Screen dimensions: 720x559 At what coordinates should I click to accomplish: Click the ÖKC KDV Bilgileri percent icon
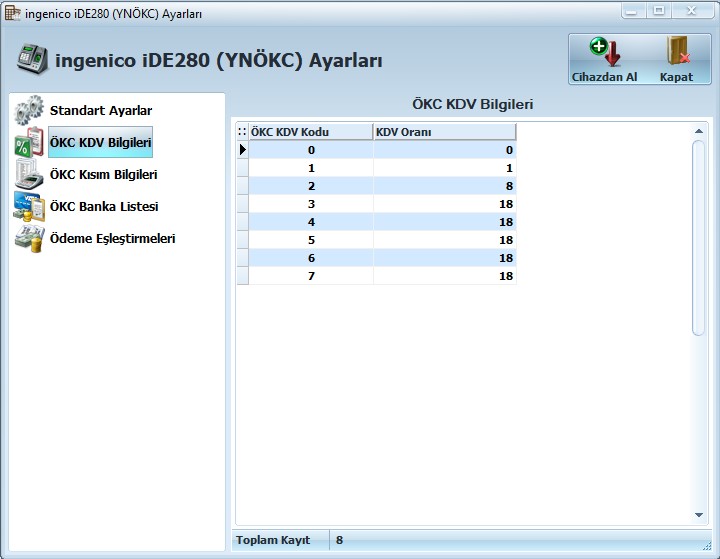29,142
